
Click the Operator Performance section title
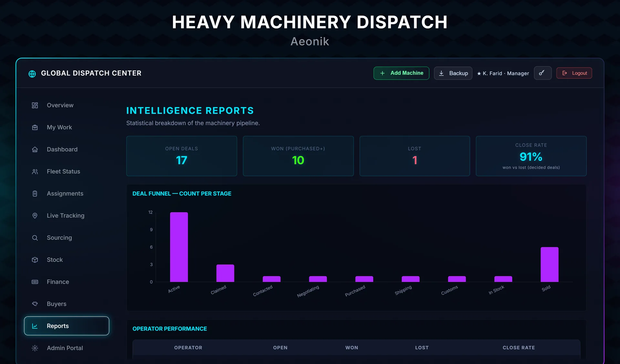170,329
